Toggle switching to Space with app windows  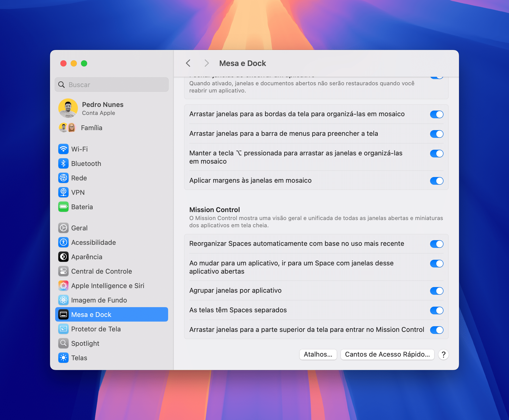tap(437, 263)
